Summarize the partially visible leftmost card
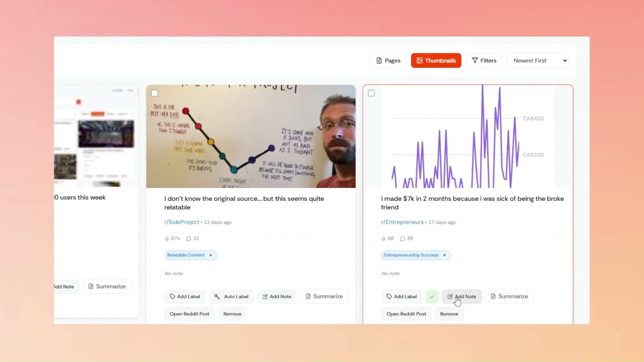The width and height of the screenshot is (644, 362). pos(107,287)
